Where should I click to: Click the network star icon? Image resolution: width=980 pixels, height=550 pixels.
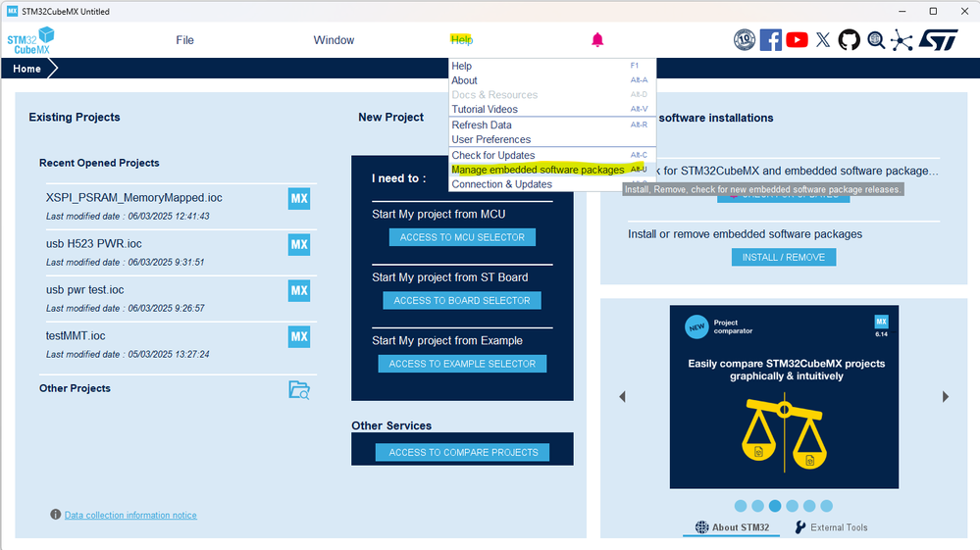point(902,40)
